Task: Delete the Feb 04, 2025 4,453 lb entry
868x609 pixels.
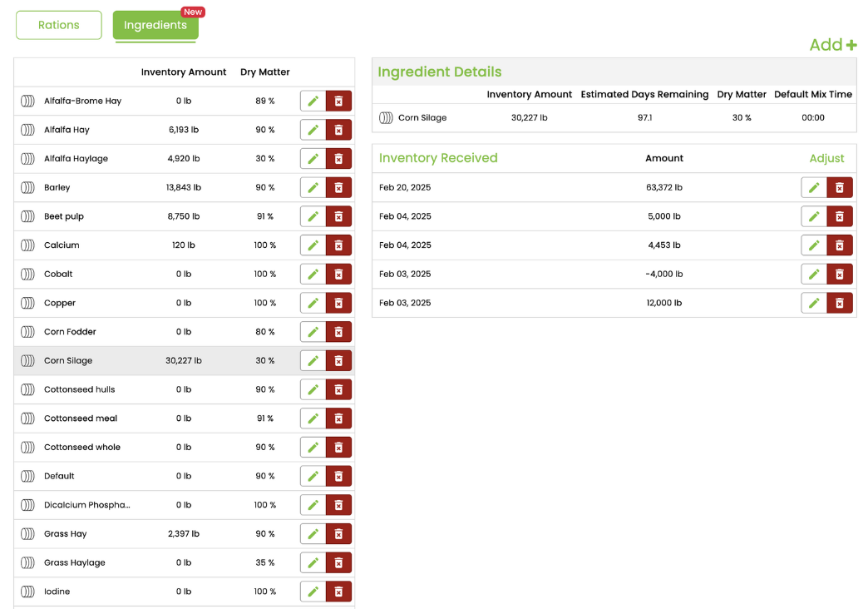Action: click(839, 245)
